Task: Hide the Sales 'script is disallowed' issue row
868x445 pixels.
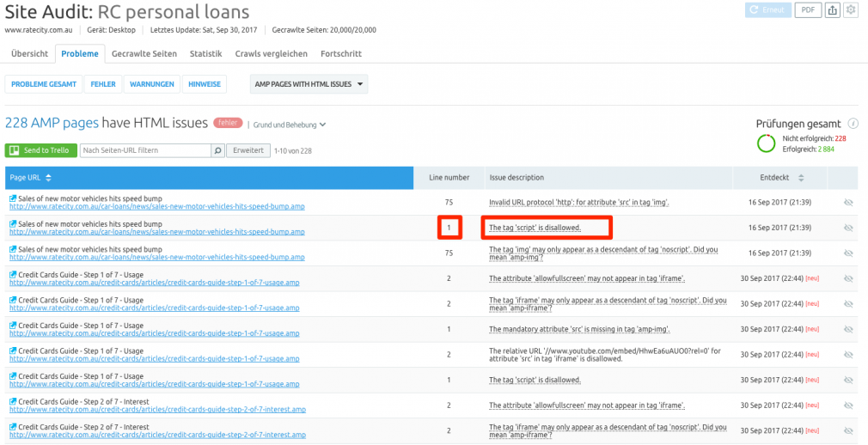Action: pyautogui.click(x=847, y=228)
